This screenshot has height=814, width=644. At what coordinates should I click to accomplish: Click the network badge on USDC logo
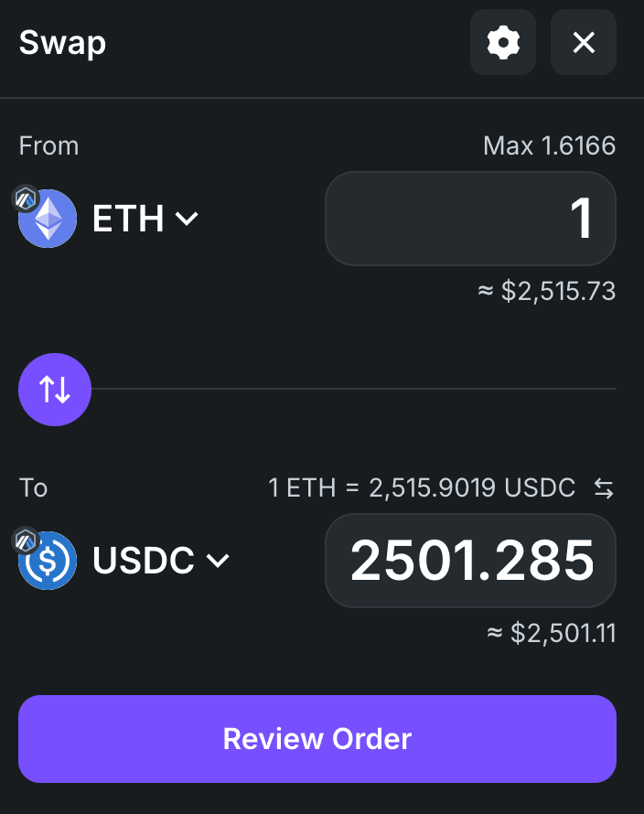(25, 539)
